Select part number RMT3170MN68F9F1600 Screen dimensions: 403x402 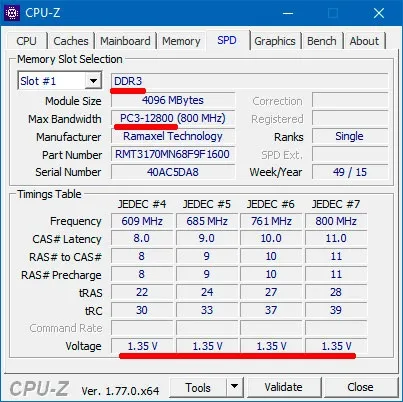tap(173, 154)
